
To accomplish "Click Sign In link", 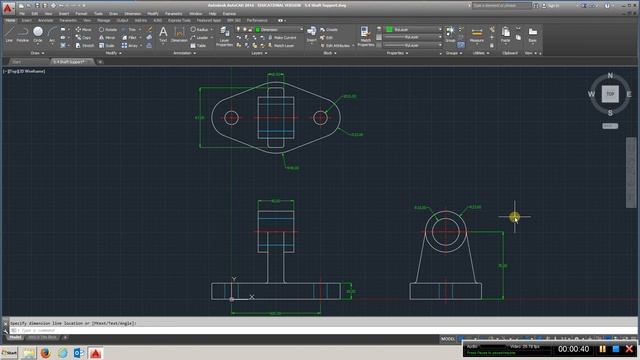I will click(x=551, y=6).
